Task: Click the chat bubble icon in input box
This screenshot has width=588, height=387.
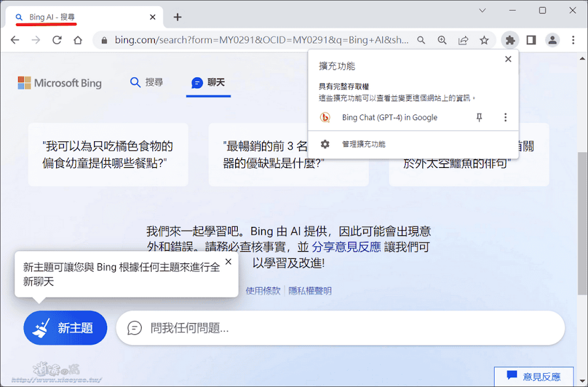Action: click(x=135, y=328)
